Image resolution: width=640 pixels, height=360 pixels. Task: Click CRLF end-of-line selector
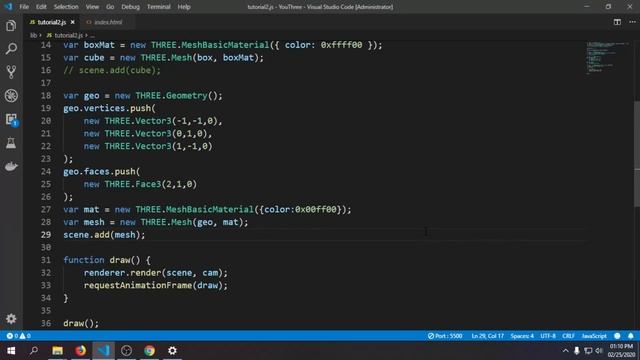click(x=568, y=336)
